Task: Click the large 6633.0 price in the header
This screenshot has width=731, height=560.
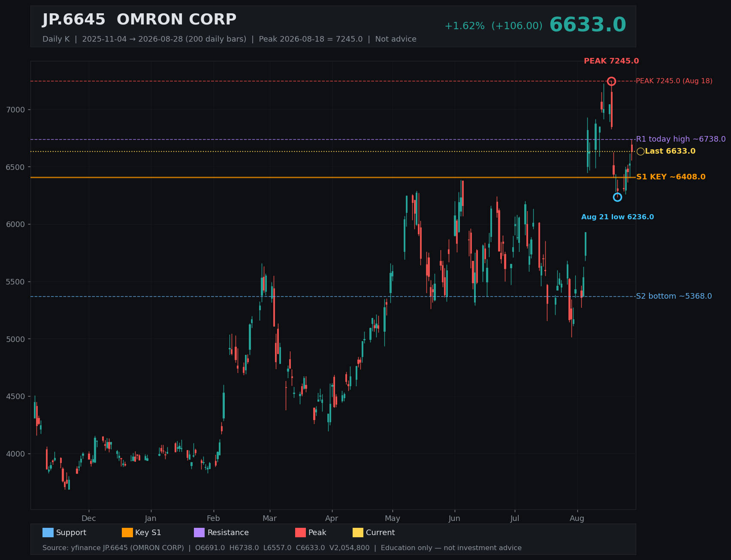Action: (588, 25)
